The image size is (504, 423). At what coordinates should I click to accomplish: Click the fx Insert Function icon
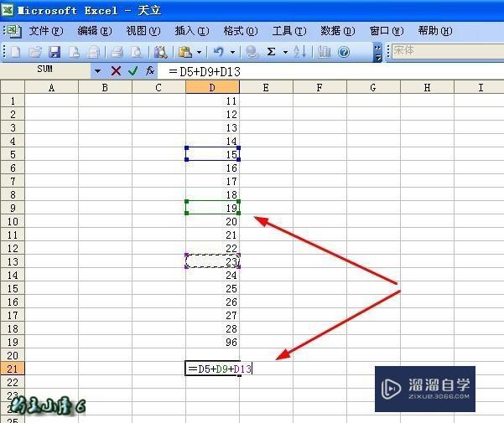[150, 70]
